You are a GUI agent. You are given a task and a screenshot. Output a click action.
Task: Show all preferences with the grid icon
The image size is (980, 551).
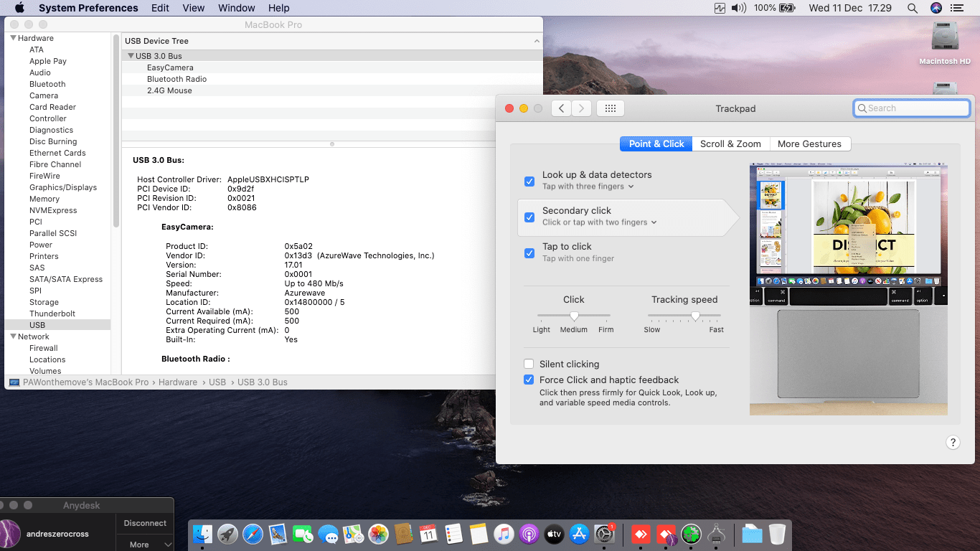(x=610, y=108)
